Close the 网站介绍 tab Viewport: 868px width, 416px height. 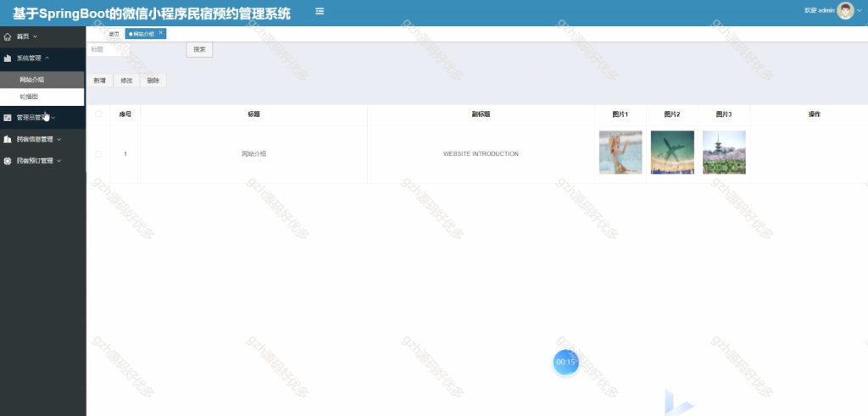coord(160,33)
